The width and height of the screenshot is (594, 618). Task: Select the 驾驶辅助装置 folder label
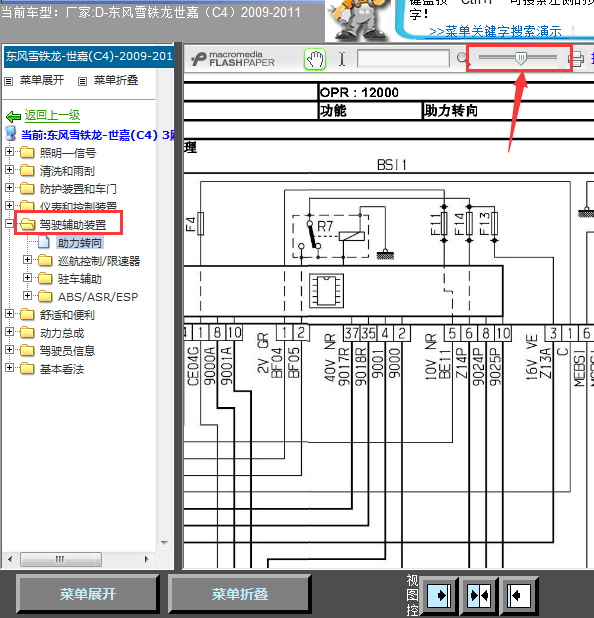pyautogui.click(x=73, y=225)
